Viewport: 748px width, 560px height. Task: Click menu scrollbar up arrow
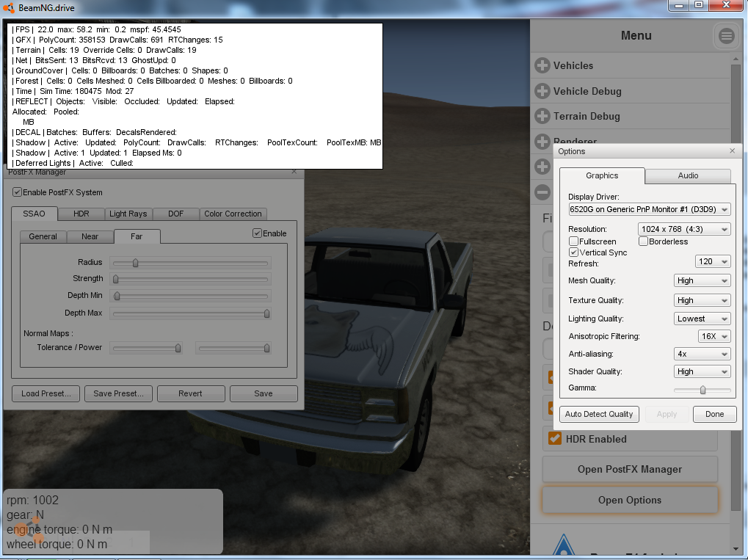(735, 59)
